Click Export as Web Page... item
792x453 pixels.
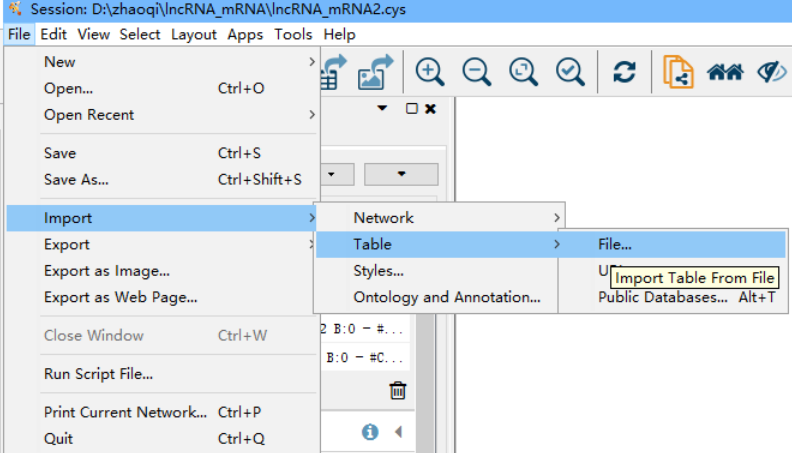click(120, 297)
